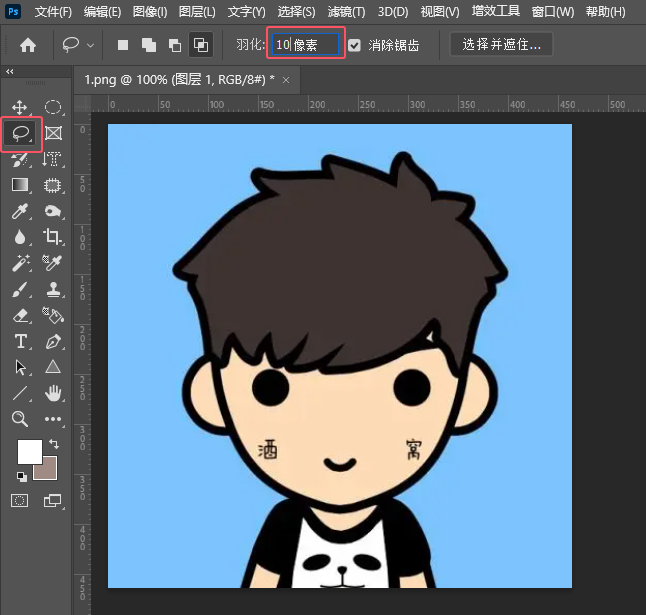Select the Gradient tool
This screenshot has width=646, height=615.
20,185
